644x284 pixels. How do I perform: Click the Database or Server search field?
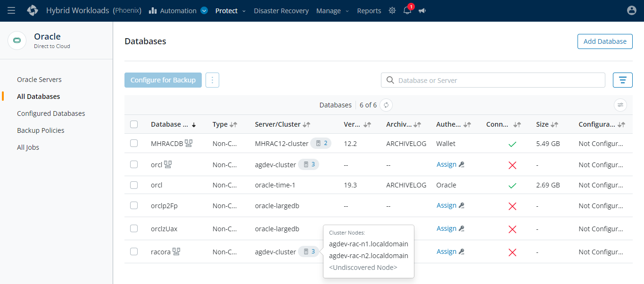pos(493,80)
